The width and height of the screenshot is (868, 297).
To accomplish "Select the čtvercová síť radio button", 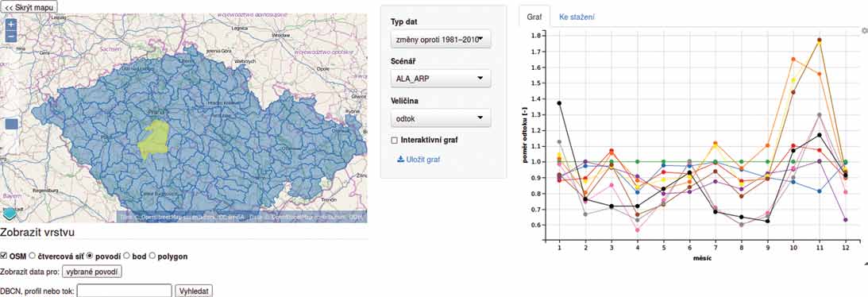I will (x=32, y=256).
